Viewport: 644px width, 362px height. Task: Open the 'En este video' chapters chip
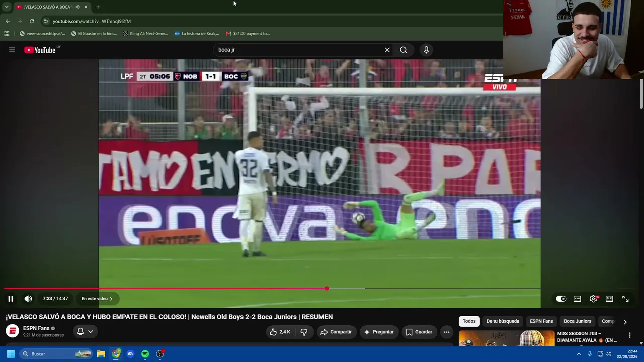tap(97, 299)
